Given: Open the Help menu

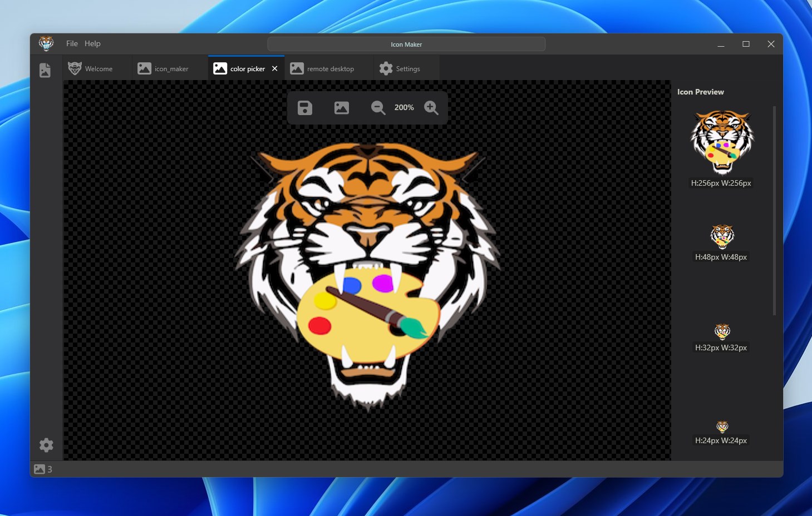Looking at the screenshot, I should [x=92, y=43].
